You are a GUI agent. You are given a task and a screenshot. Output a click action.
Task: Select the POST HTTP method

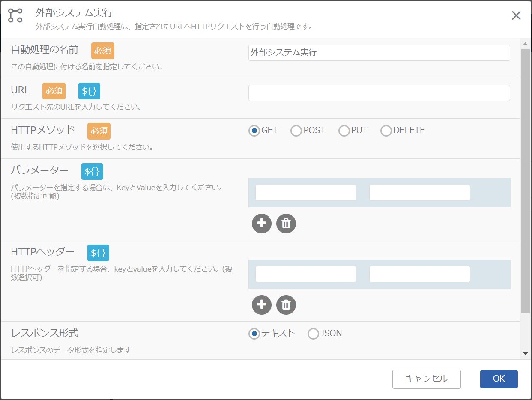point(308,131)
